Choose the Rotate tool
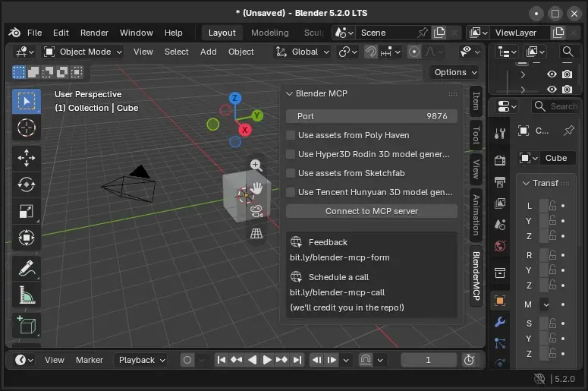 (x=27, y=184)
